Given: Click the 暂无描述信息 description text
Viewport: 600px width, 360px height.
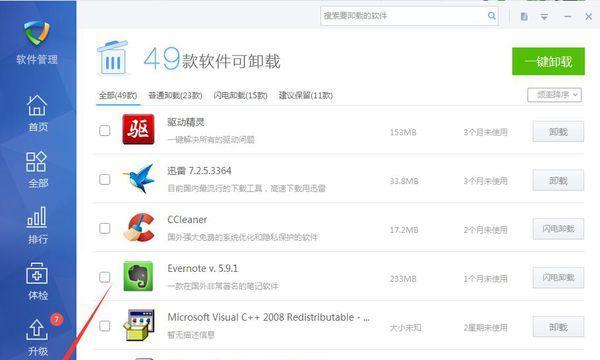Looking at the screenshot, I should (x=191, y=335).
